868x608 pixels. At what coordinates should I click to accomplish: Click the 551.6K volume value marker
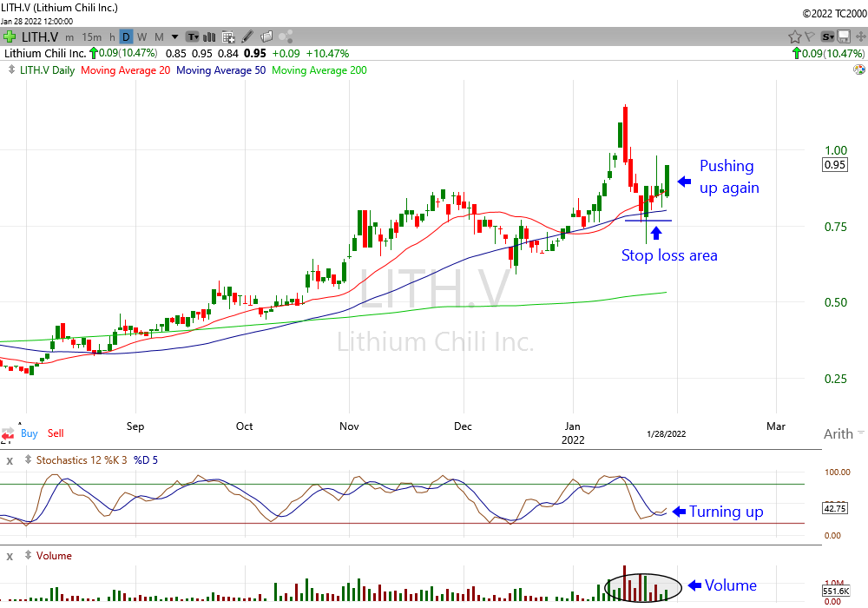836,591
